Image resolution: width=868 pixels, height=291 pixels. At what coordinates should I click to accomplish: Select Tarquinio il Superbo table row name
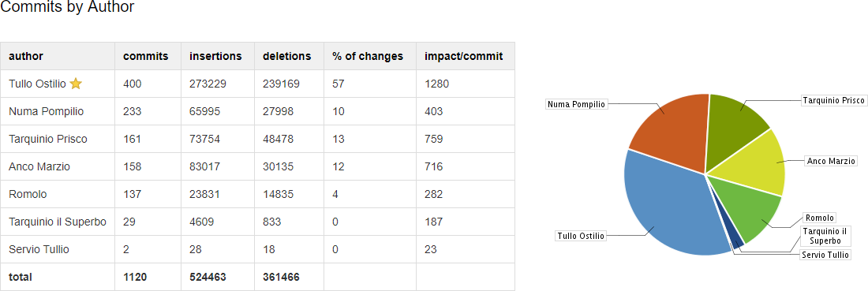(58, 222)
